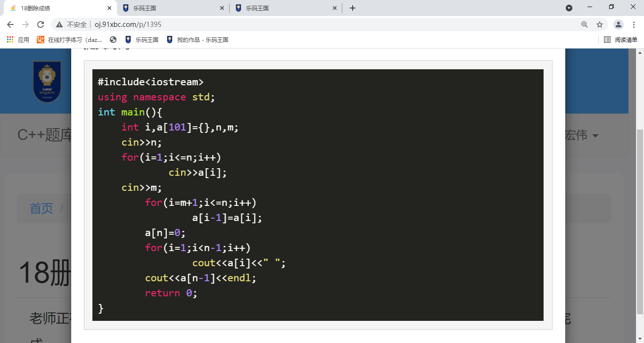Viewport: 644px width, 343px height.
Task: Open the 在线打字练习 bookmark
Action: click(70, 40)
